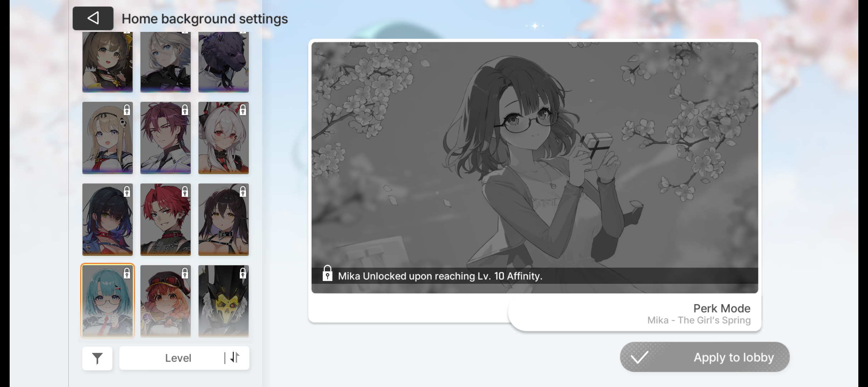
Task: Select the orange-haired girl with goggles cap
Action: (165, 301)
